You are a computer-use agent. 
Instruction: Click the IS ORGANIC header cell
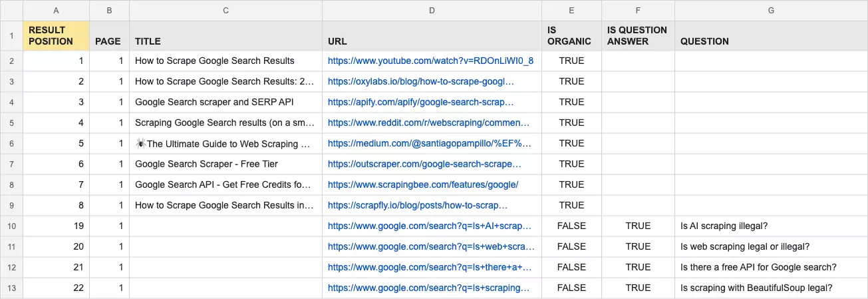pyautogui.click(x=571, y=35)
